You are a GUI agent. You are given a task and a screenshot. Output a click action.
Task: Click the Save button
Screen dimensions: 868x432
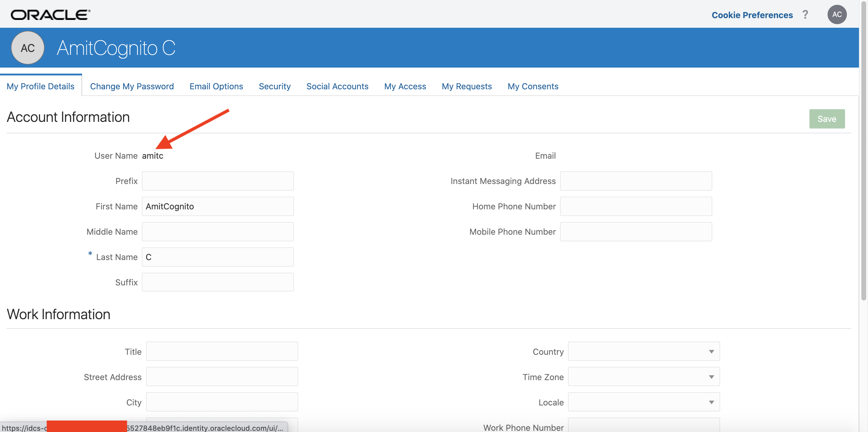(827, 119)
